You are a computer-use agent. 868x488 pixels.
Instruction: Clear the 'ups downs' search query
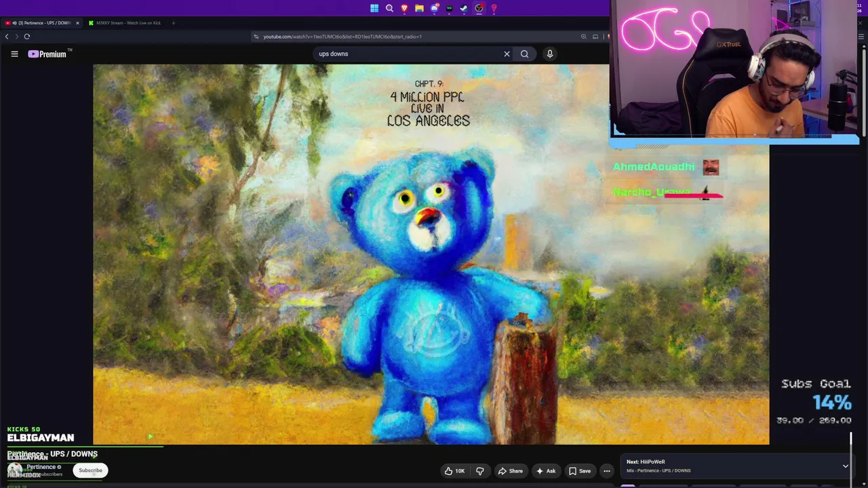pos(507,54)
